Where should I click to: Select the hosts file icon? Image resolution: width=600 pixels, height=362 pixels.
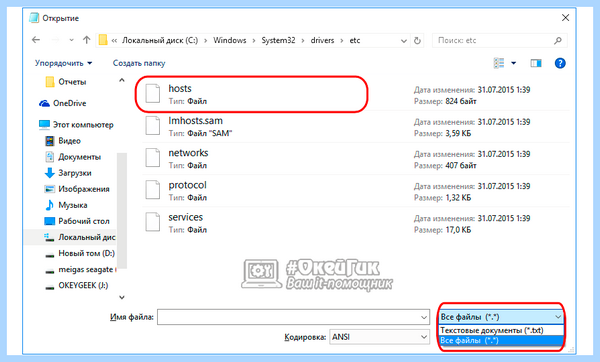(x=153, y=94)
